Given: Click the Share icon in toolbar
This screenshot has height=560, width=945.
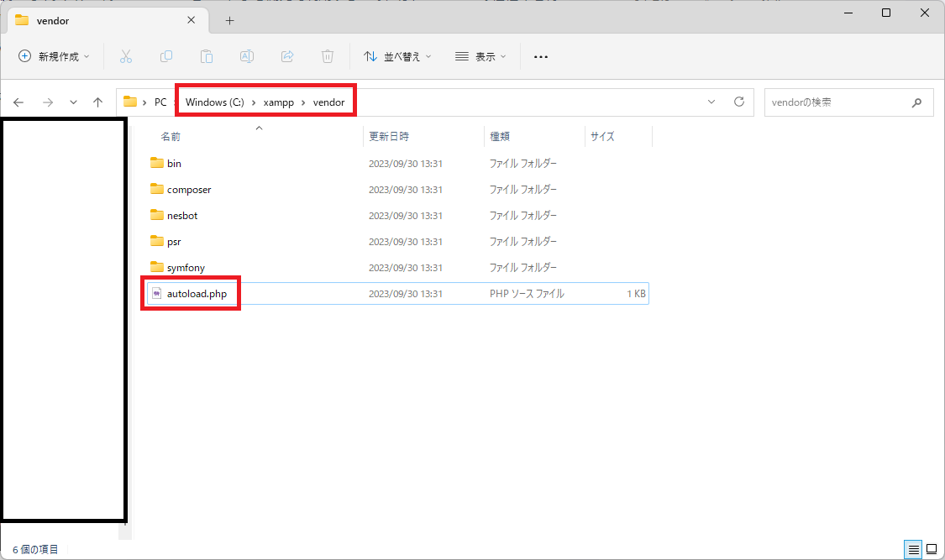Looking at the screenshot, I should coord(287,56).
